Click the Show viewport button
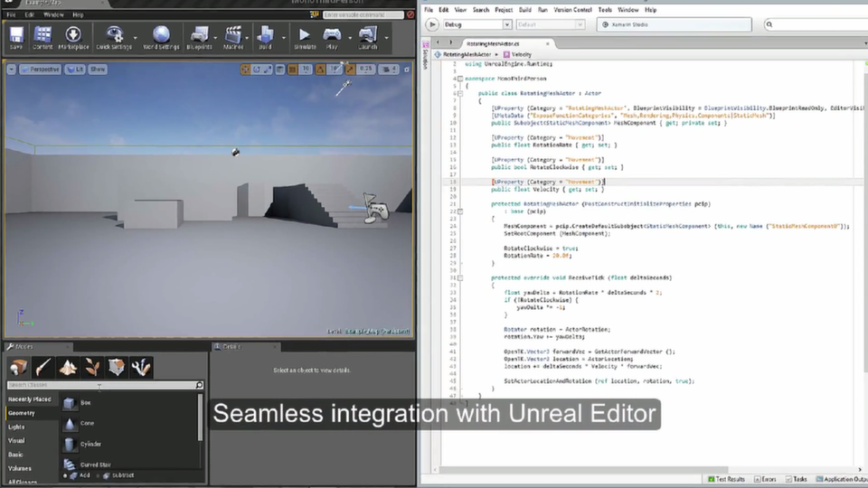This screenshot has height=488, width=868. coord(98,70)
